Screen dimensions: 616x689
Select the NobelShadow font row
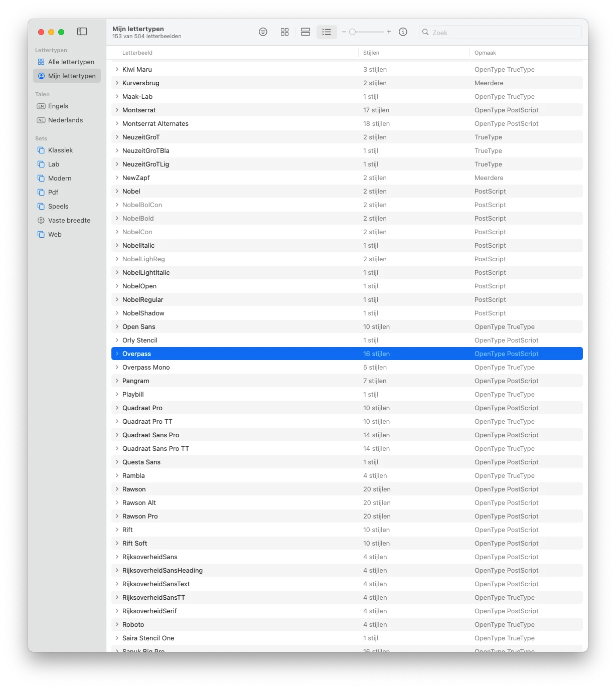[347, 313]
